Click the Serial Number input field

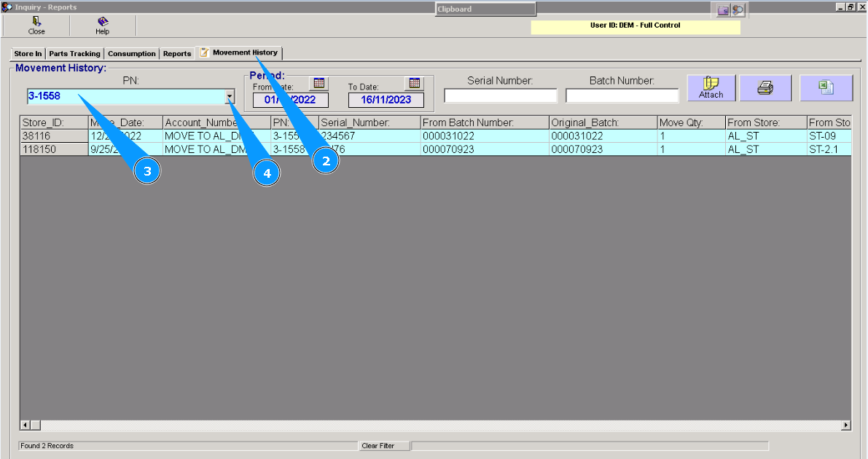tap(501, 95)
